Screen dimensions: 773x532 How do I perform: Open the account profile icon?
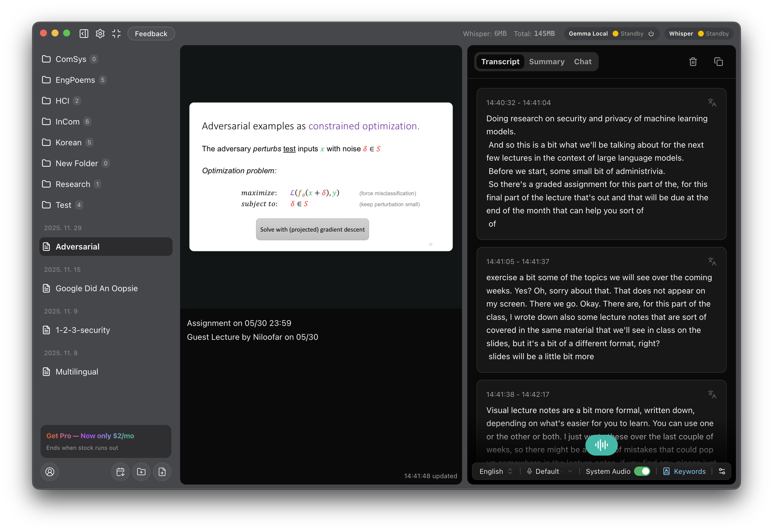(50, 472)
